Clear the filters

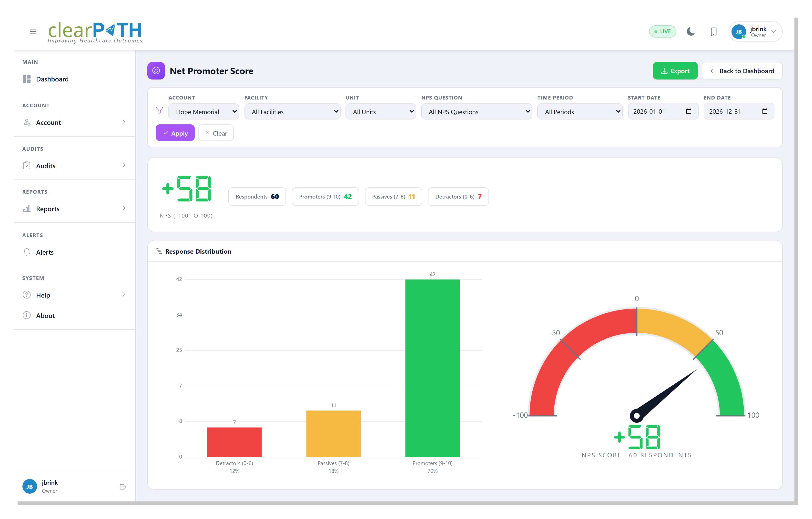[x=216, y=133]
